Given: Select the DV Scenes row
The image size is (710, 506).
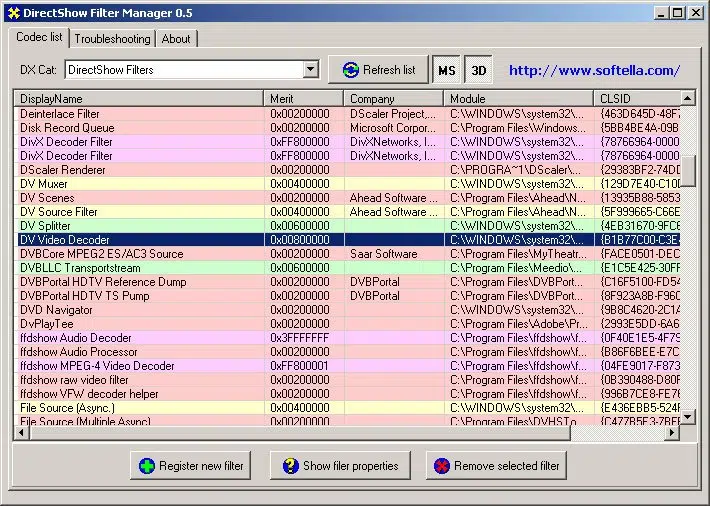Looking at the screenshot, I should pyautogui.click(x=348, y=198).
